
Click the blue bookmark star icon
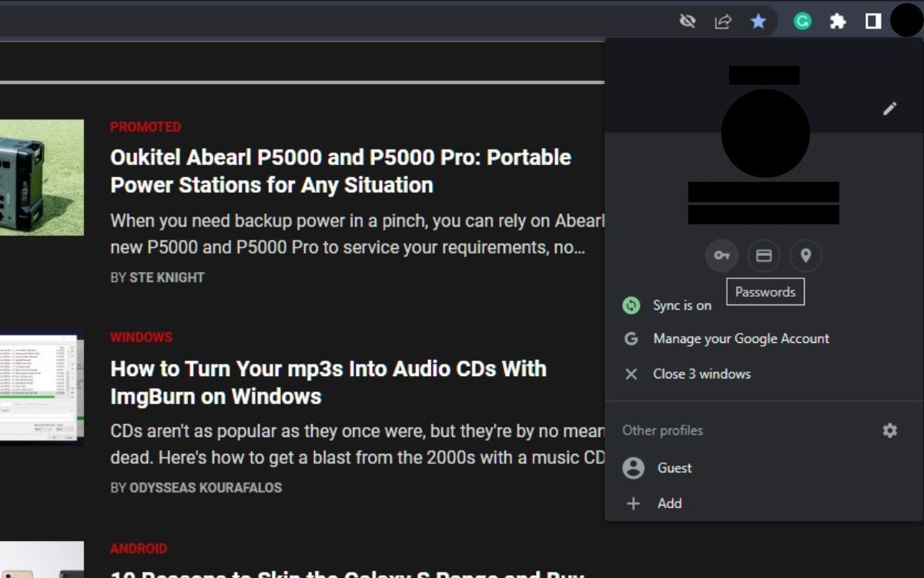point(758,22)
